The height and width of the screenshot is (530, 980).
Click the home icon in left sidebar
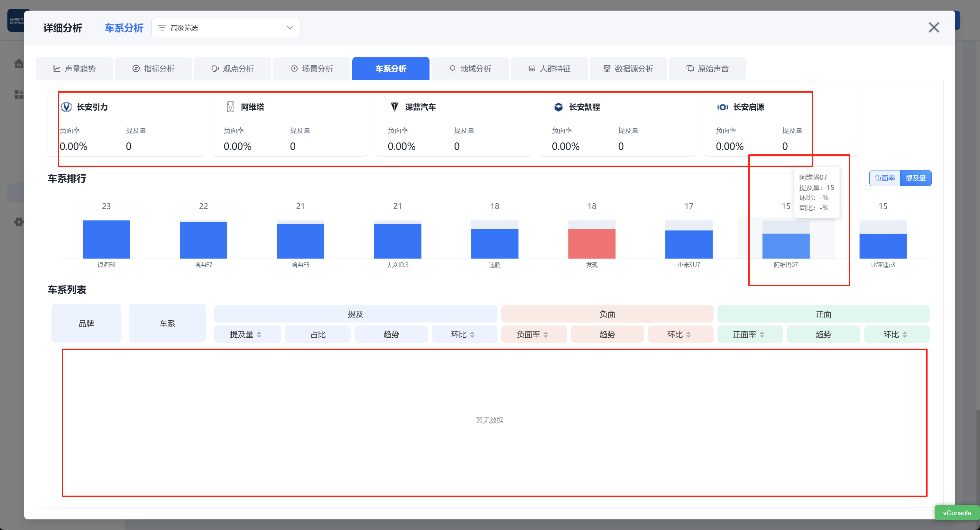point(18,63)
